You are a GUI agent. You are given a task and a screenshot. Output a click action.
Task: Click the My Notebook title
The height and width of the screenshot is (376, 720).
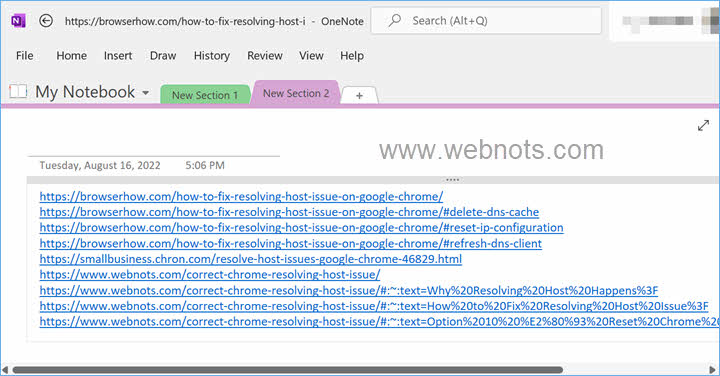coord(85,92)
